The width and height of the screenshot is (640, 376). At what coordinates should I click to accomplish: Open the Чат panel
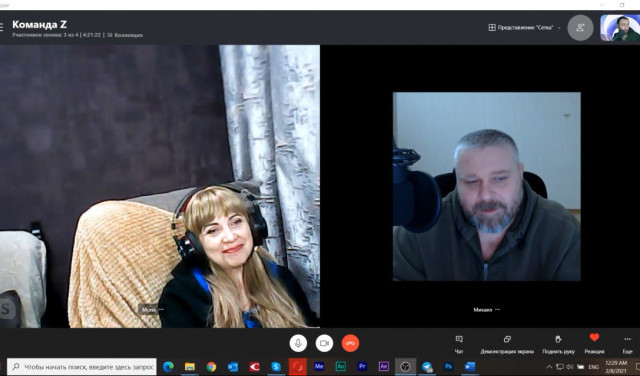click(459, 344)
